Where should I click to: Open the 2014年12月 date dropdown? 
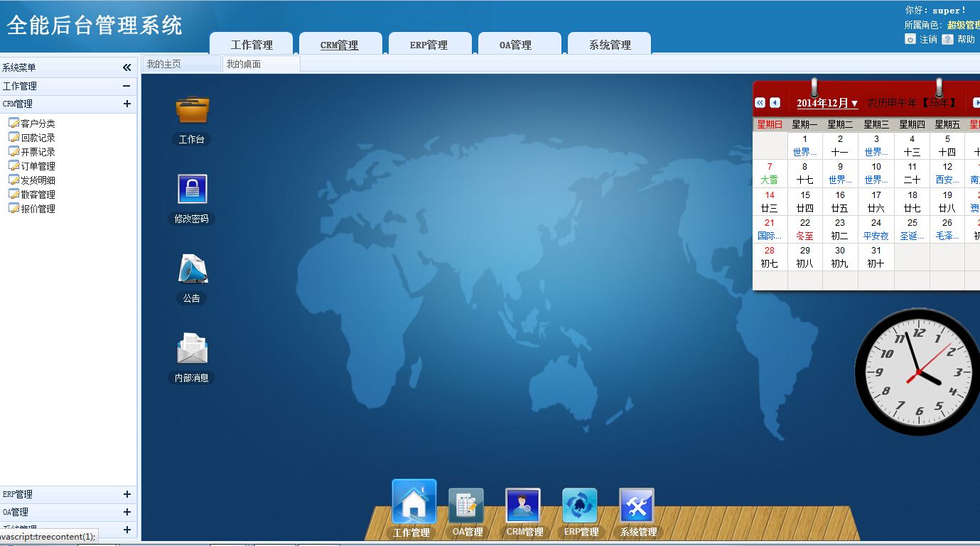click(x=826, y=102)
